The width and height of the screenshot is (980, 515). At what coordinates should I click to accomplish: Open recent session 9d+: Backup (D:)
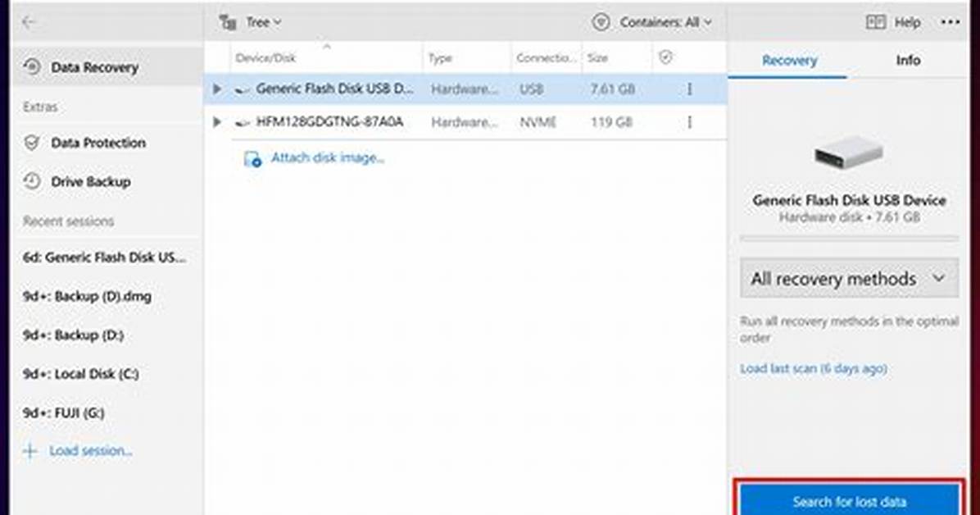pyautogui.click(x=73, y=335)
